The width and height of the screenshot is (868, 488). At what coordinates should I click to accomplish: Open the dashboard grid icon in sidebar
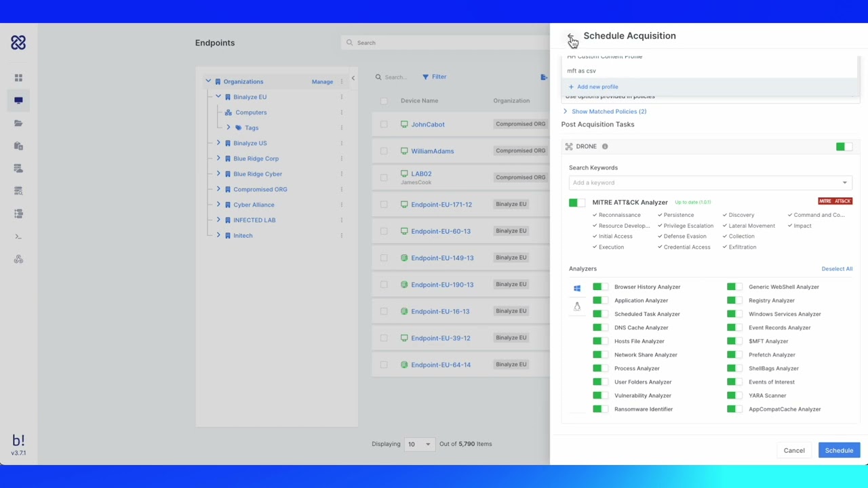[18, 78]
